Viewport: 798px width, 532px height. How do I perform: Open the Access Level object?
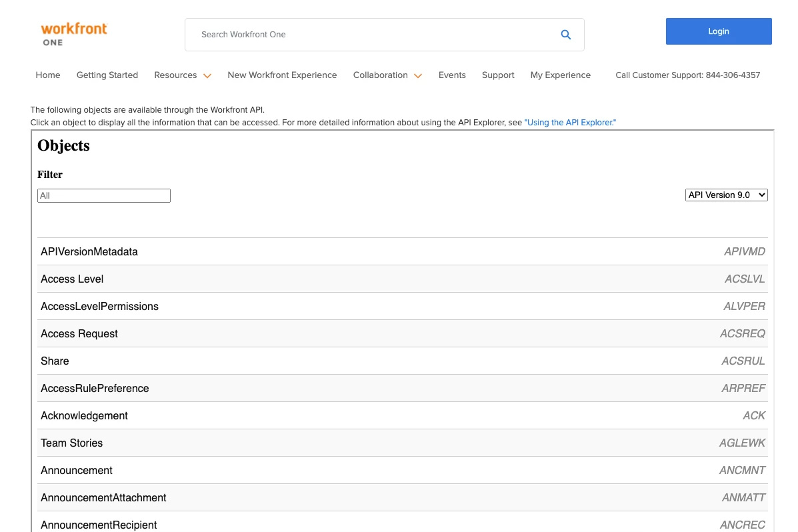[402, 279]
